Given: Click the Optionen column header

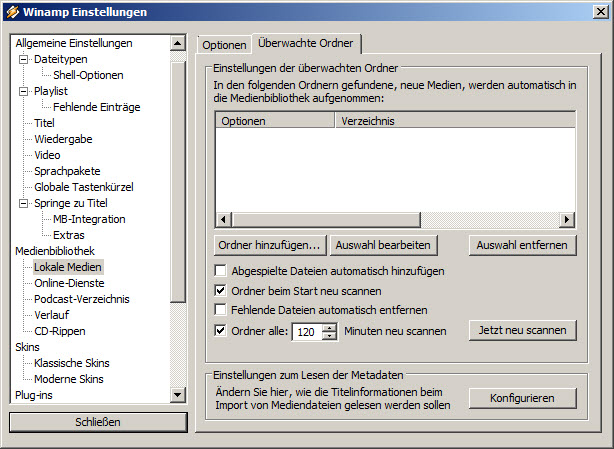Looking at the screenshot, I should (x=275, y=121).
